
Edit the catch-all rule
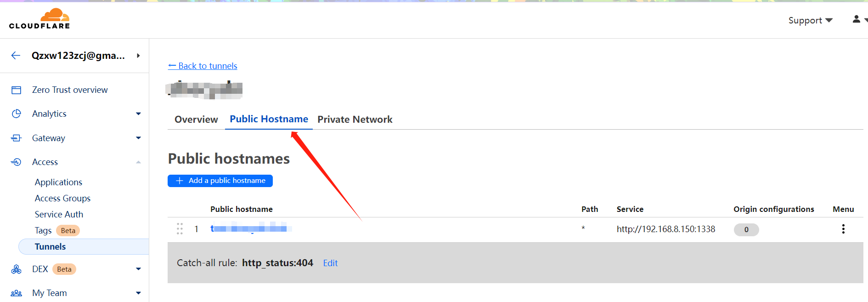tap(330, 263)
